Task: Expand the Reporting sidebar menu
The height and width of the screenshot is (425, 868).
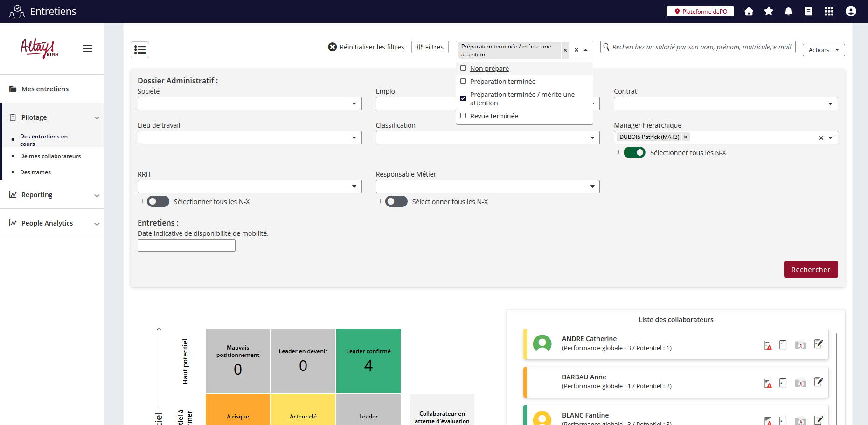Action: pos(51,195)
